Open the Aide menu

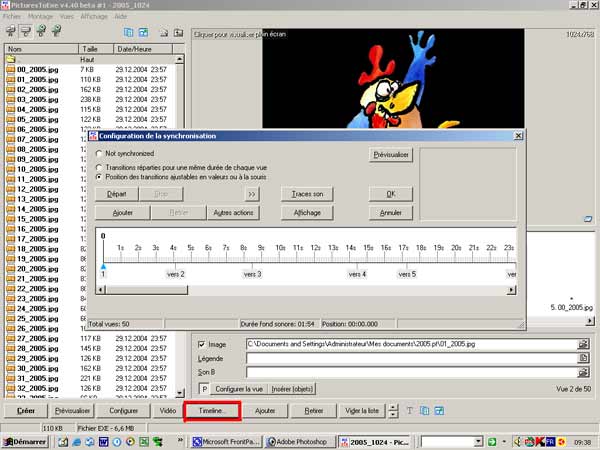[121, 16]
